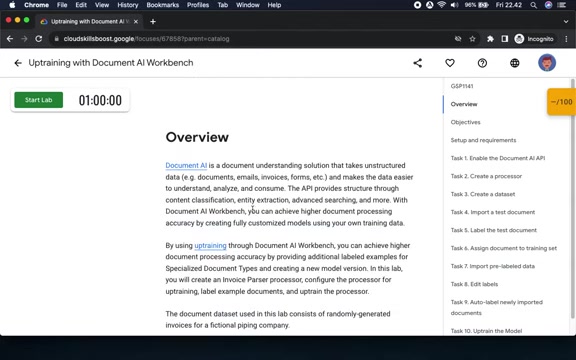Viewport: 576px width, 360px height.
Task: Bookmark page with star icon
Action: (472, 39)
